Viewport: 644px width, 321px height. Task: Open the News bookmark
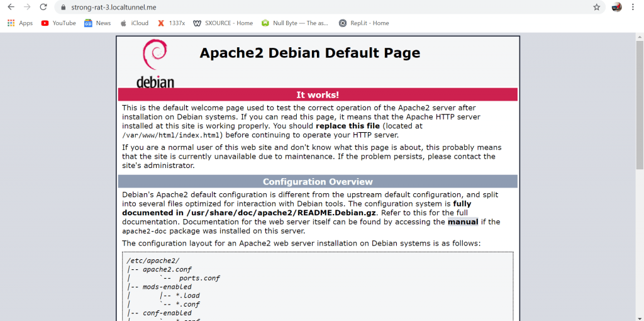97,23
